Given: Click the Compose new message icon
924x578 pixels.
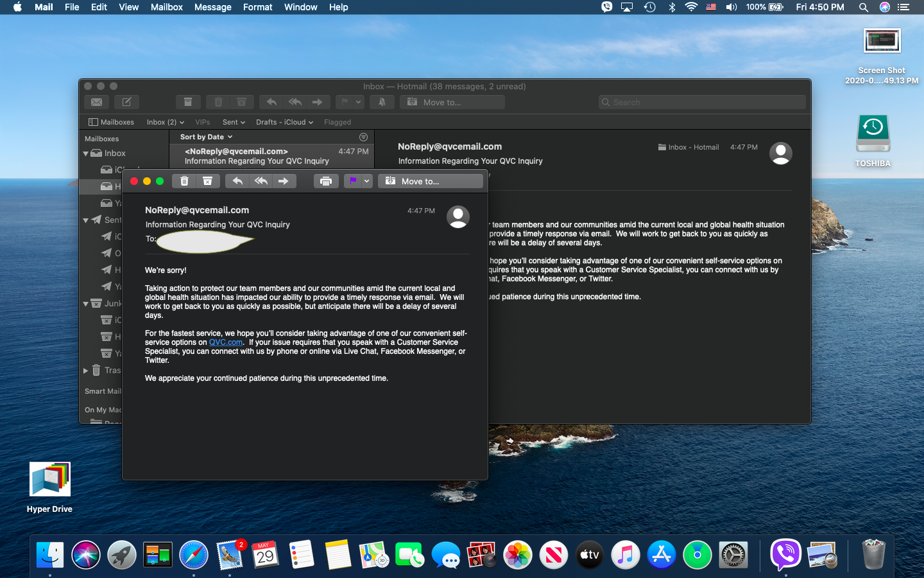Looking at the screenshot, I should tap(126, 102).
